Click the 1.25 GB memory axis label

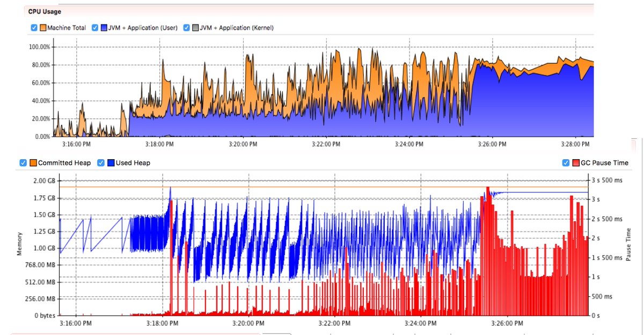coord(45,231)
